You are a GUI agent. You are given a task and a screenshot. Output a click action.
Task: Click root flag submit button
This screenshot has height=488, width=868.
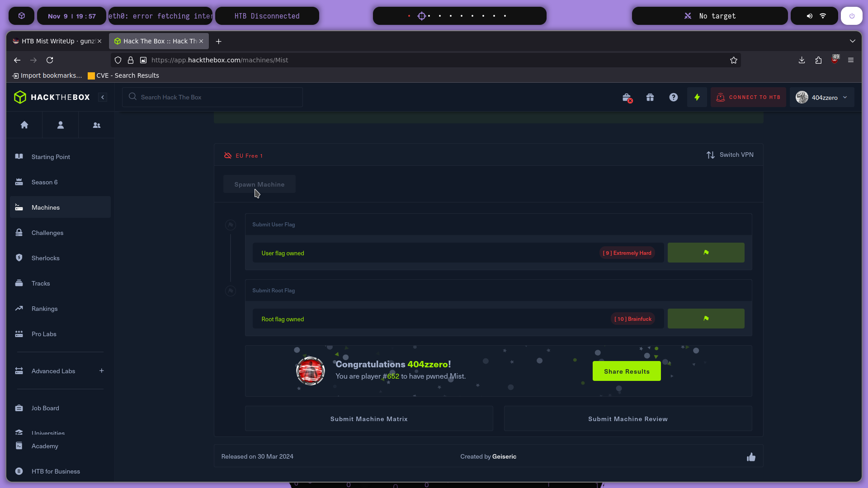pyautogui.click(x=706, y=319)
